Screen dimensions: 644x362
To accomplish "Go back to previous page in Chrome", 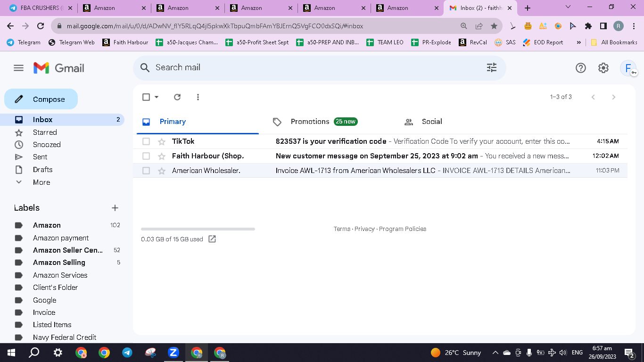I will (10, 26).
